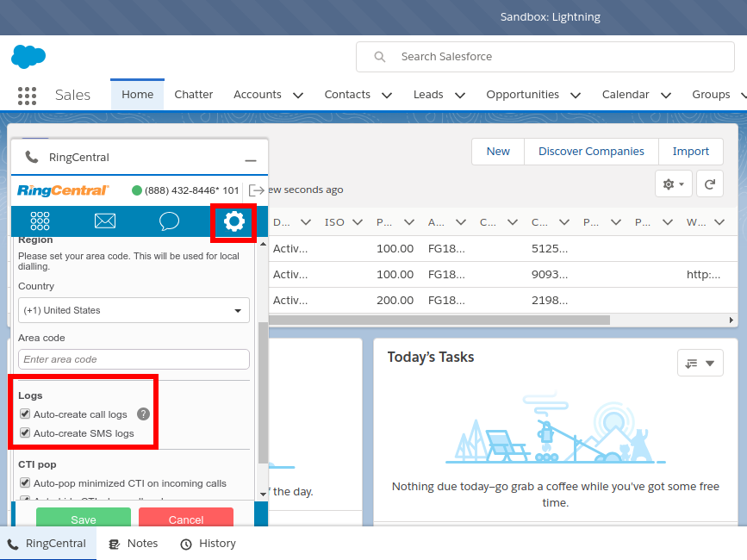Open the Salesforce App Launcher grid

click(x=27, y=95)
